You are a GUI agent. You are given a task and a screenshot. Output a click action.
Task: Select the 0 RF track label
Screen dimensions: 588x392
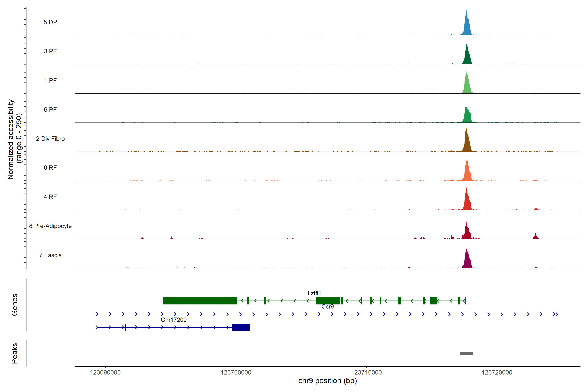coord(50,168)
